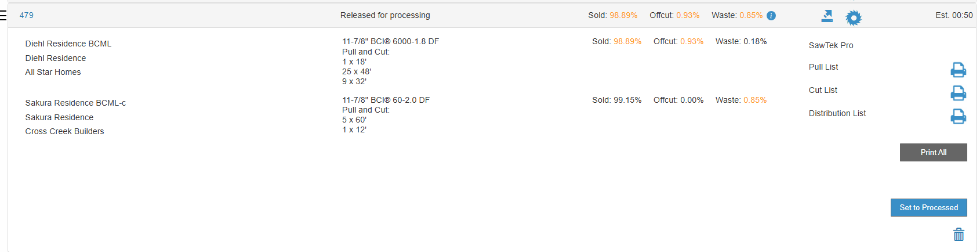This screenshot has height=252, width=980.
Task: Click the Released for processing status
Action: tap(385, 15)
